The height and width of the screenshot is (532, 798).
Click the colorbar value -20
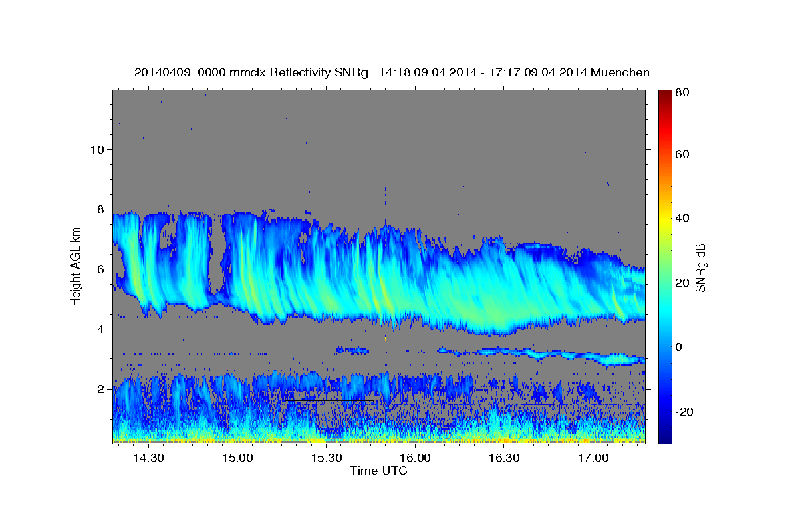point(685,412)
